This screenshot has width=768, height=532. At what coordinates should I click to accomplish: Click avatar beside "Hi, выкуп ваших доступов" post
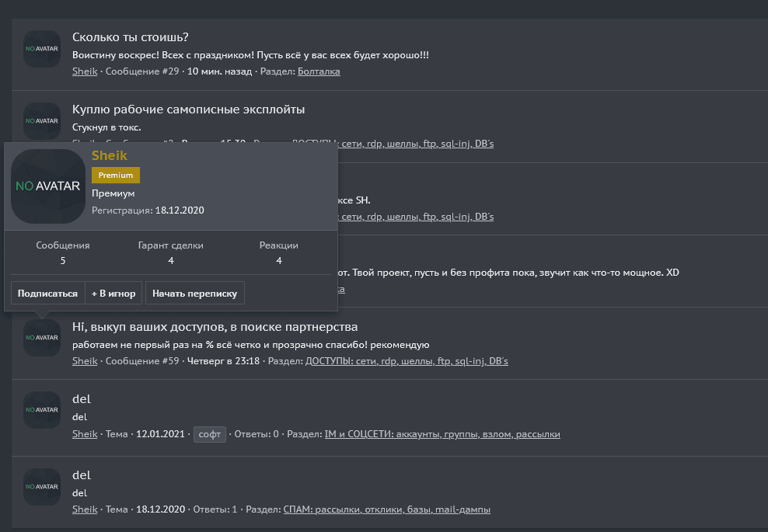click(42, 338)
